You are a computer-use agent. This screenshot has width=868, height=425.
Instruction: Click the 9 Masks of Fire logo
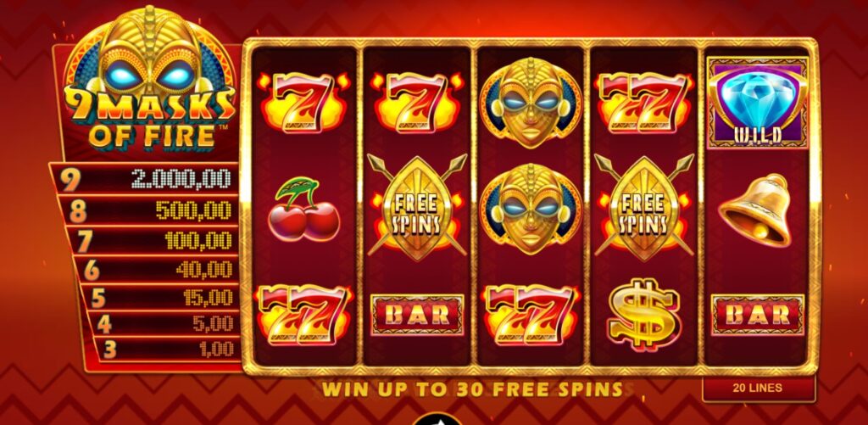(149, 81)
